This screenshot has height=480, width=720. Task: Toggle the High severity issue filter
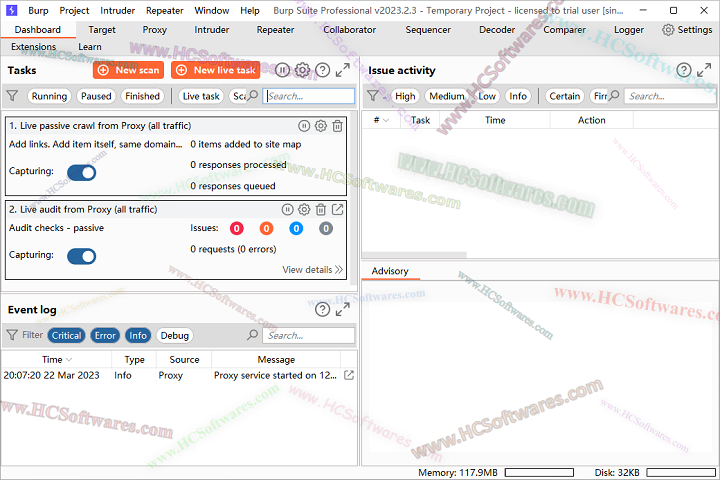405,96
